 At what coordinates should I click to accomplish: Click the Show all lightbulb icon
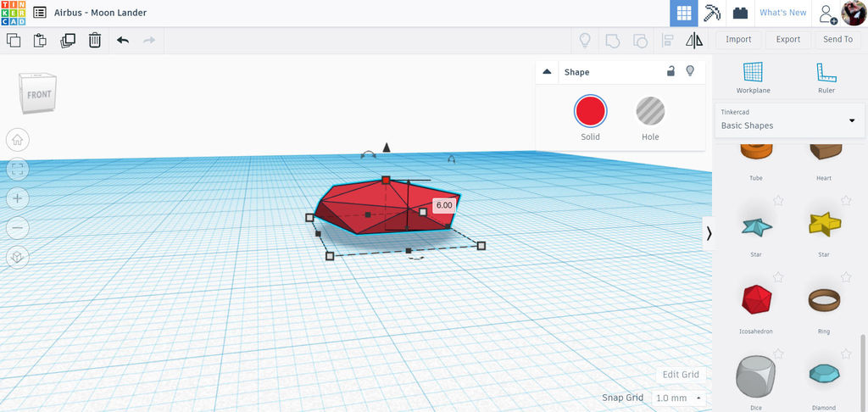[585, 40]
